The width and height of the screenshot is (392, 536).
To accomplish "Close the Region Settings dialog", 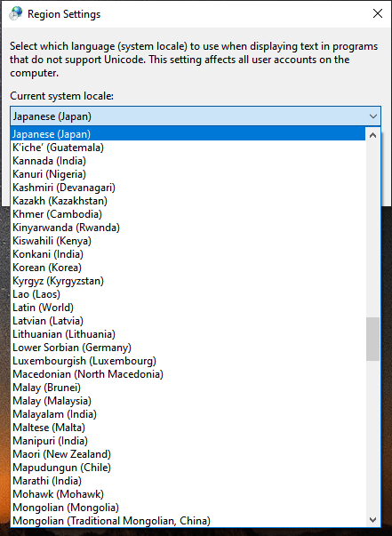I will (x=377, y=13).
